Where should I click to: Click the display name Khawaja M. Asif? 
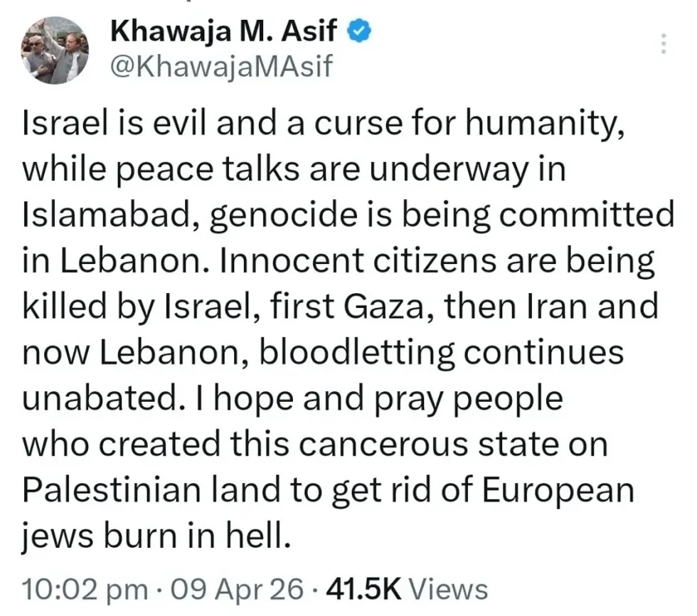[x=225, y=31]
